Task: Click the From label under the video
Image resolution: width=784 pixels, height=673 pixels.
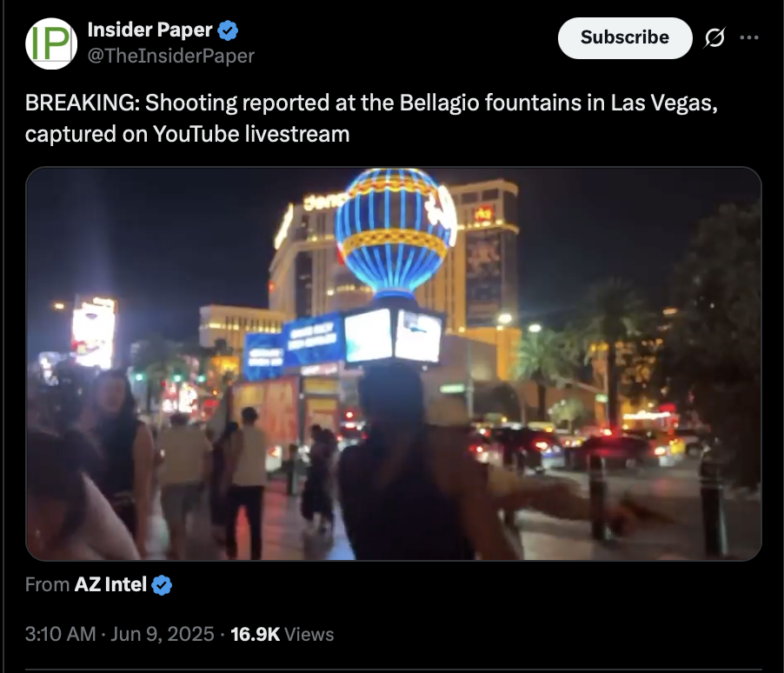Action: click(47, 584)
